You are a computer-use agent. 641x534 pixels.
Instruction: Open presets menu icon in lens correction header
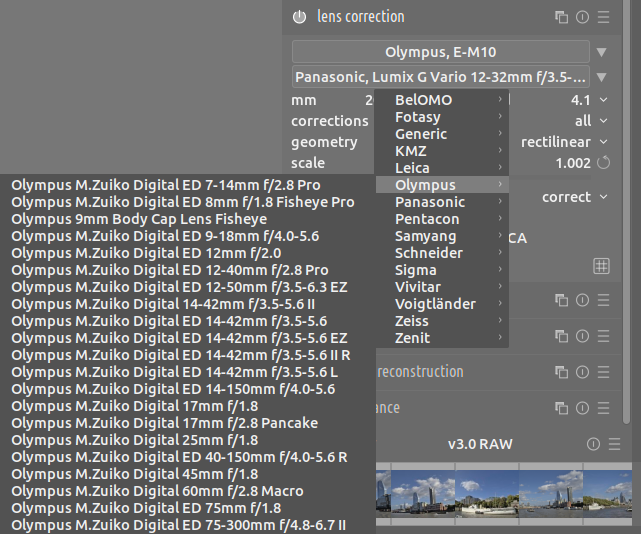603,17
